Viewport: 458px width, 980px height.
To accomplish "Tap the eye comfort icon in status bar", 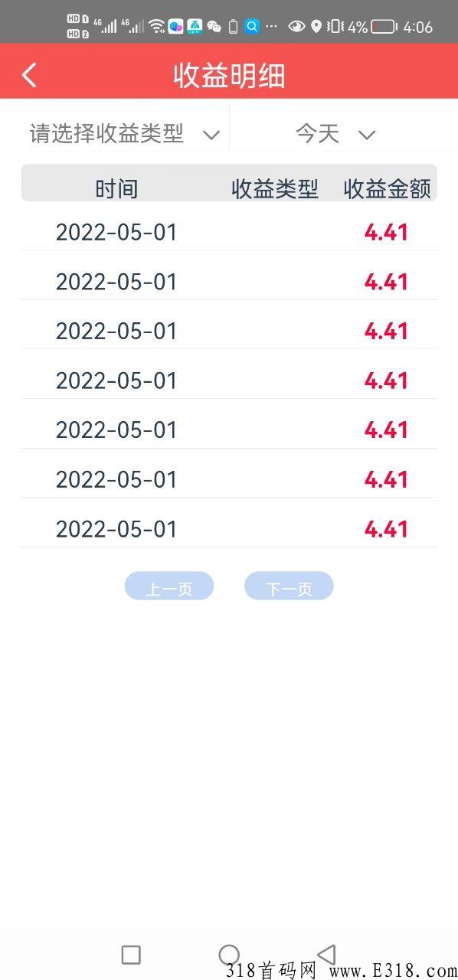I will click(x=296, y=27).
